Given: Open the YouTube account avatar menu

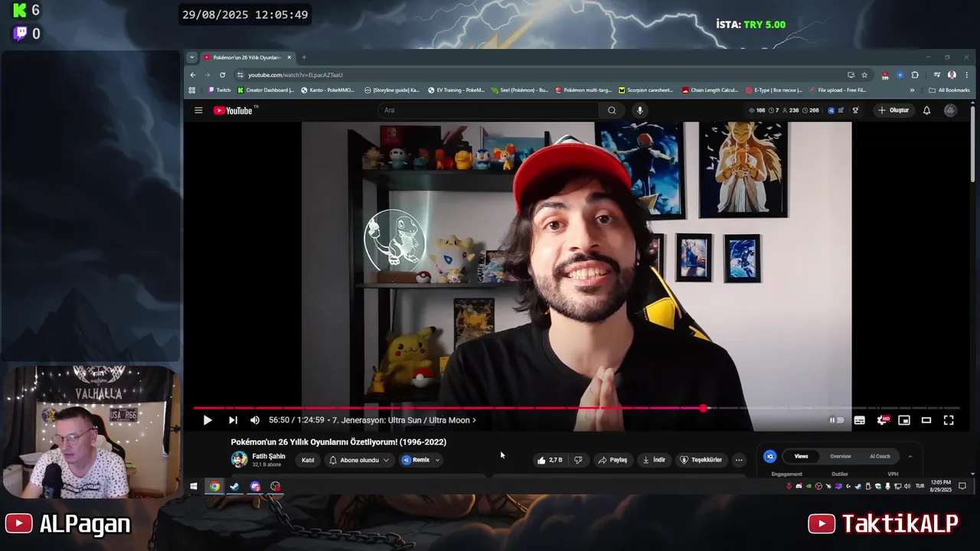Looking at the screenshot, I should point(950,110).
